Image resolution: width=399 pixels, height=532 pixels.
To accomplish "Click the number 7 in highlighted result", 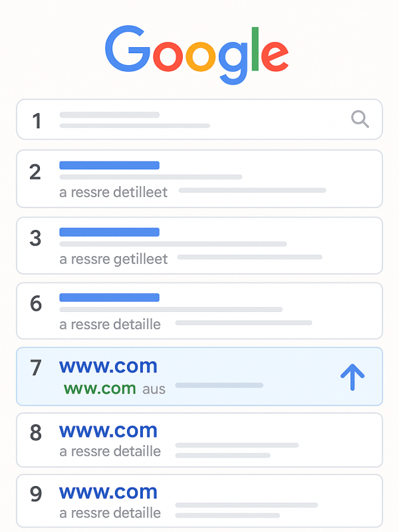I will [x=36, y=368].
